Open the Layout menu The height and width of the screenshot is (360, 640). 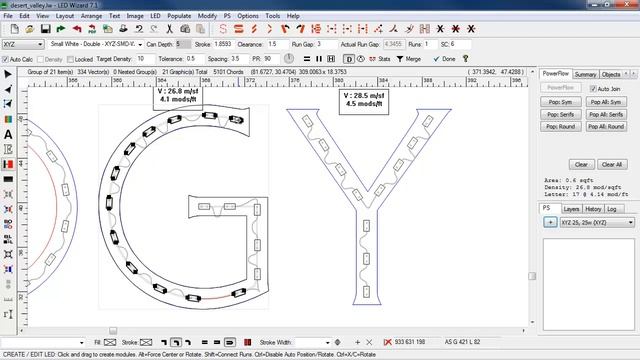65,16
